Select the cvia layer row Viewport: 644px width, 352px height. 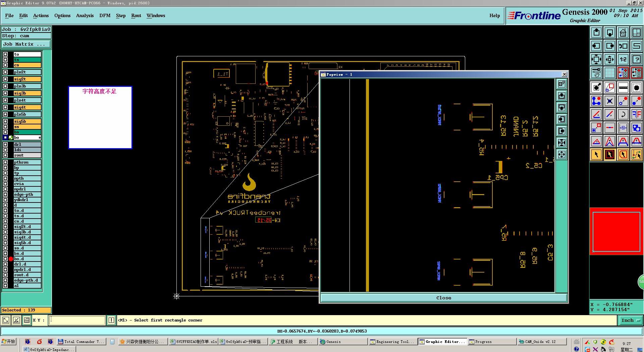pos(27,184)
